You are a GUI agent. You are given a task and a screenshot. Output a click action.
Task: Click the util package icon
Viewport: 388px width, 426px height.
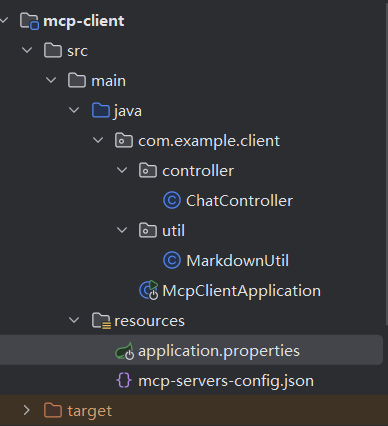pos(148,231)
